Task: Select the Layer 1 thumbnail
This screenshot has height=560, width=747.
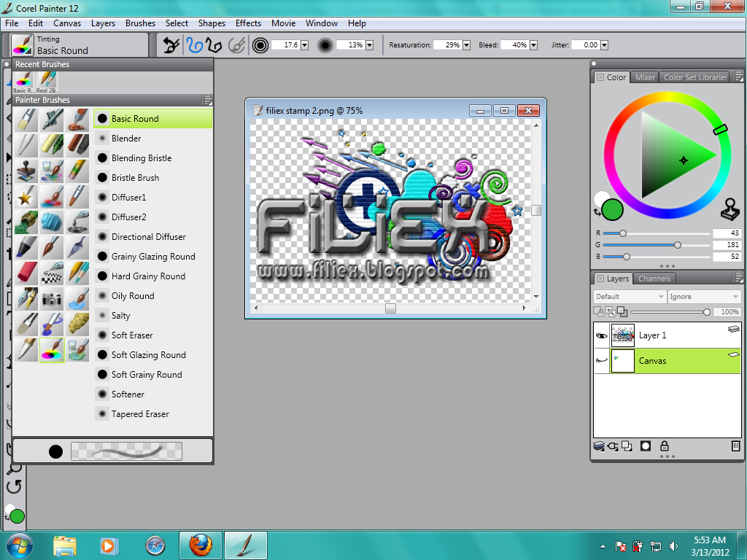Action: coord(623,335)
